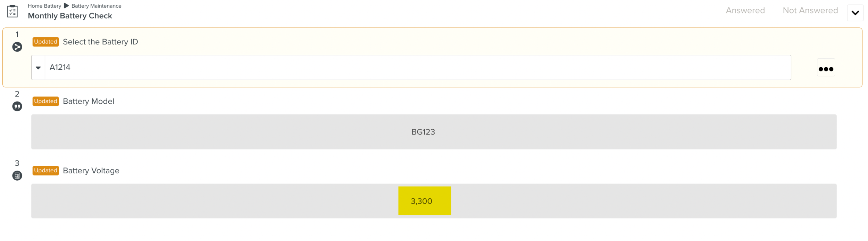Click the Updated badge on Battery Model
This screenshot has width=868, height=241.
[x=45, y=101]
